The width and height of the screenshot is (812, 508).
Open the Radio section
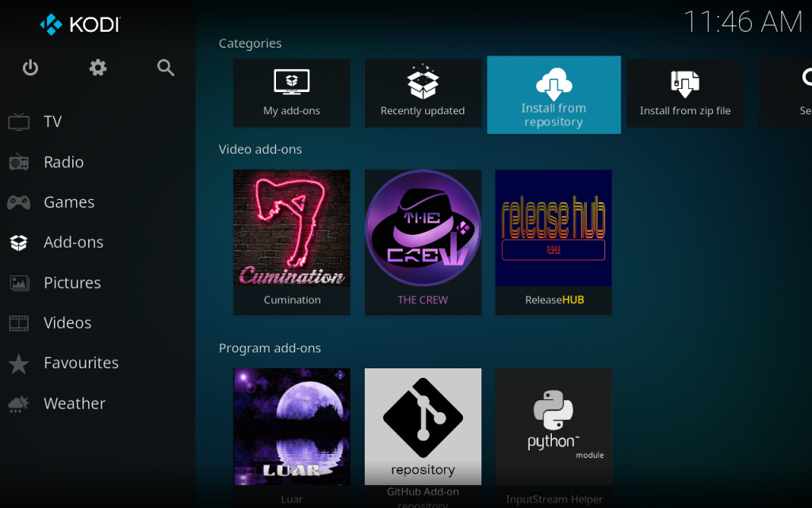(63, 162)
